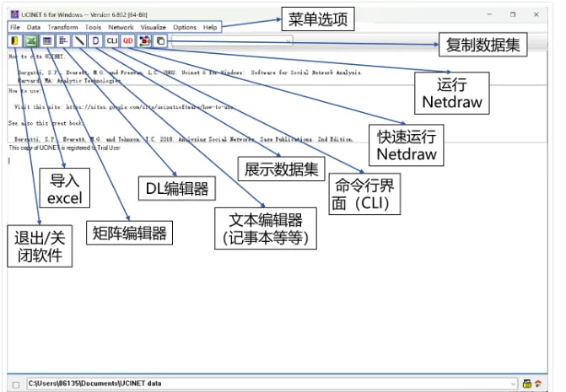Click the 'See also this great book:' line

(46, 123)
